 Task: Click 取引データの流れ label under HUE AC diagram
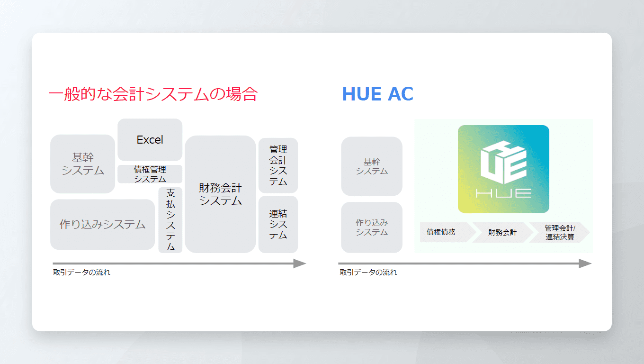tap(368, 273)
